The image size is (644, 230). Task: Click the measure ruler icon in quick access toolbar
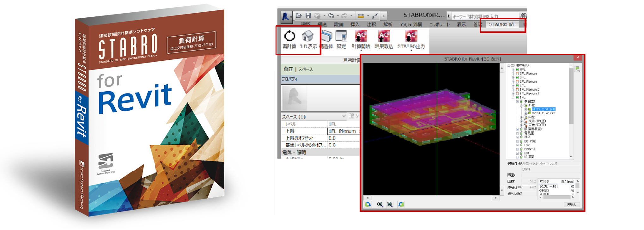click(x=361, y=15)
